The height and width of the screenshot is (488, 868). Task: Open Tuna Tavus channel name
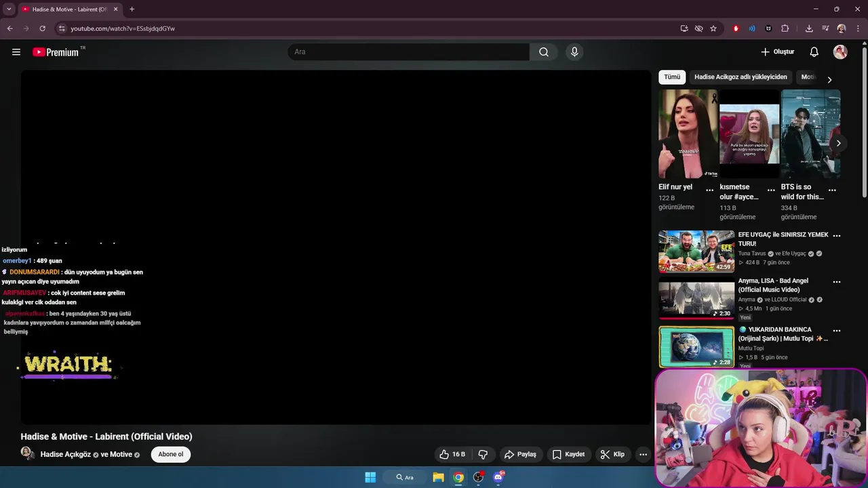tap(752, 253)
